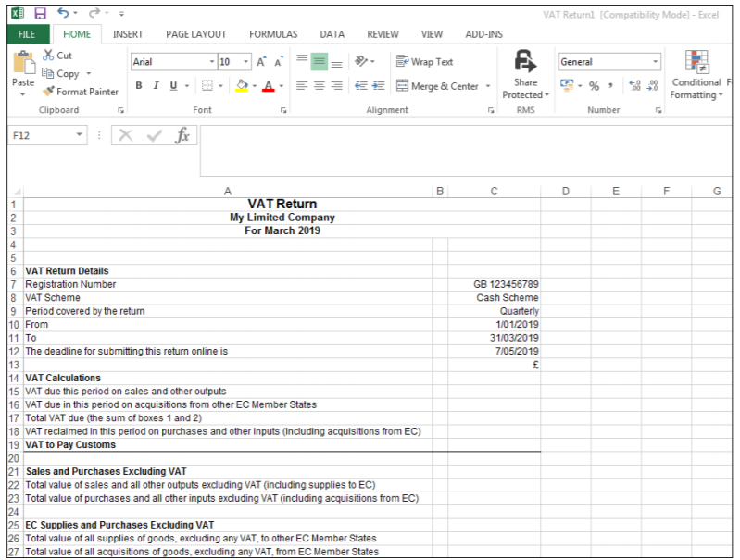740x560 pixels.
Task: Increase the indent
Action: click(x=379, y=85)
